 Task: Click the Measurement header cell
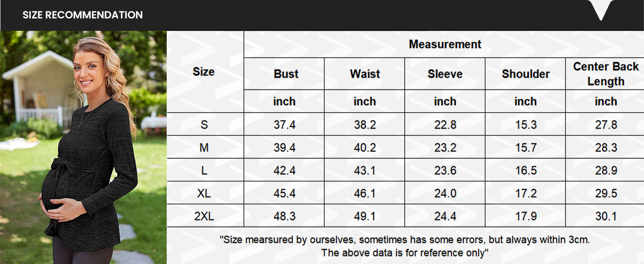point(445,44)
